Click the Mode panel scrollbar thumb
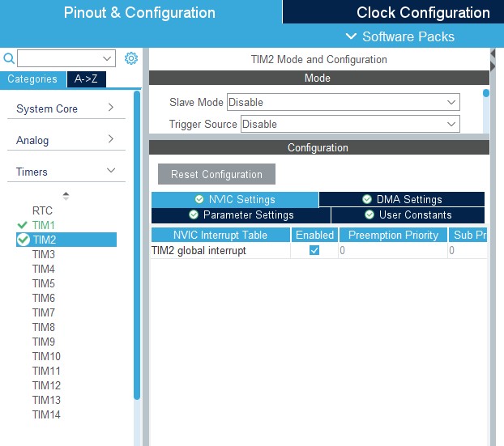Viewport: 504px width, 446px height. (486, 93)
